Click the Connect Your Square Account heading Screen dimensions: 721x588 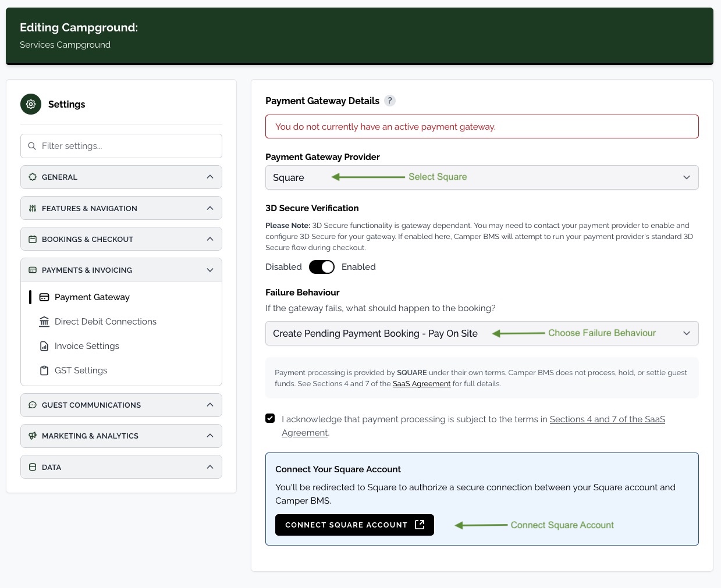pos(338,469)
